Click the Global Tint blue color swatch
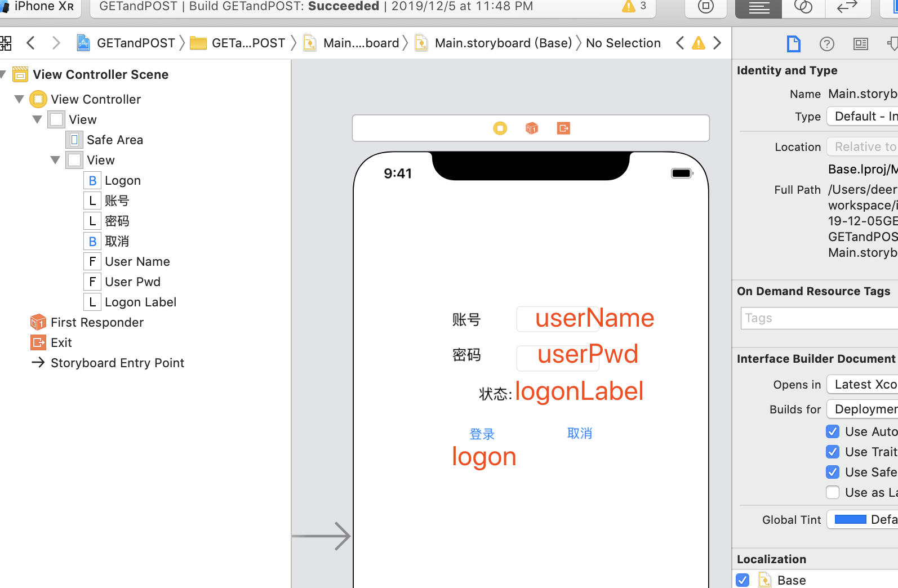Viewport: 898px width, 588px height. pos(850,519)
